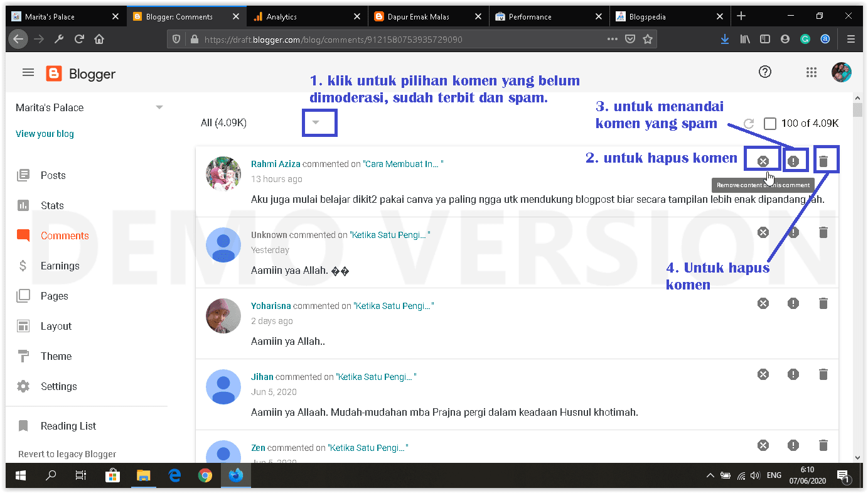The height and width of the screenshot is (493, 868).
Task: Open the Google apps grid
Action: (x=812, y=73)
